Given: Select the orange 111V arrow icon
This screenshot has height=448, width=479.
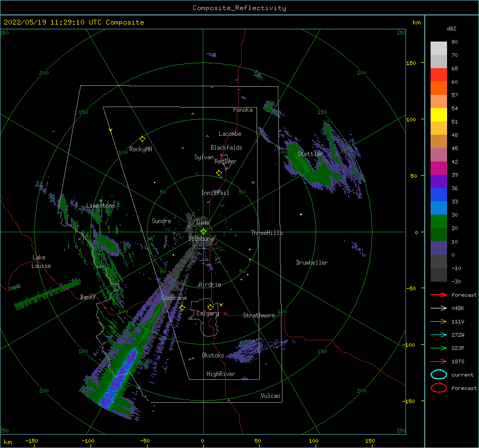Looking at the screenshot, I should click(439, 321).
